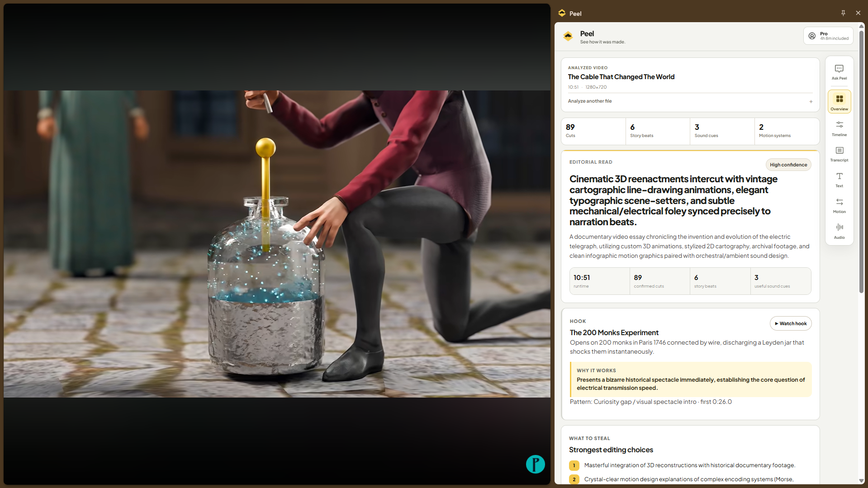Open the Transcript view
The height and width of the screenshot is (488, 868).
tap(839, 154)
